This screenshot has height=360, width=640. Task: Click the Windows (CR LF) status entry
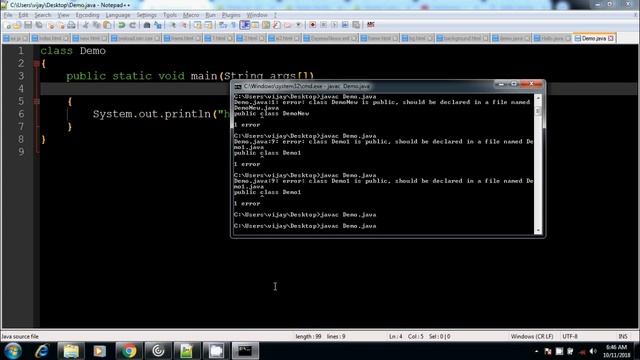click(532, 336)
